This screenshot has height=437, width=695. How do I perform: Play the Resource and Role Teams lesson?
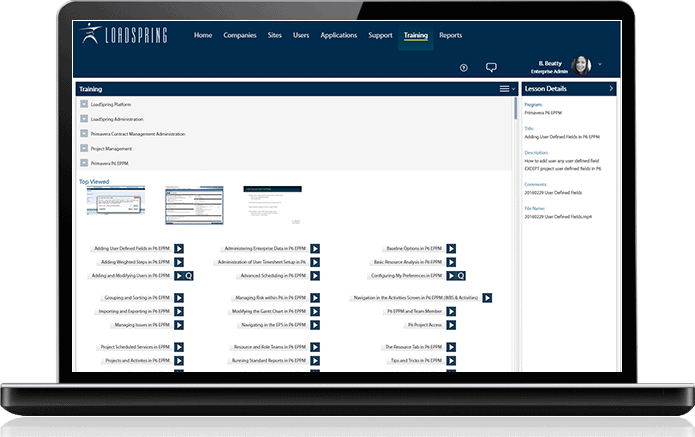tap(315, 347)
